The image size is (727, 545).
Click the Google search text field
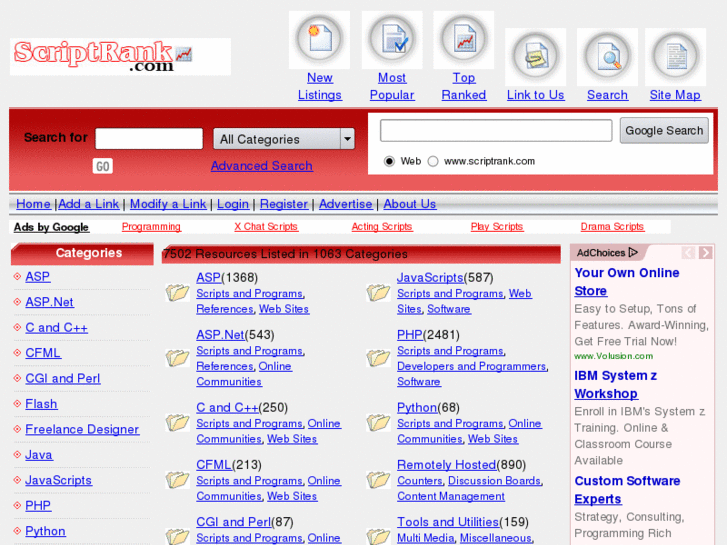tap(496, 130)
